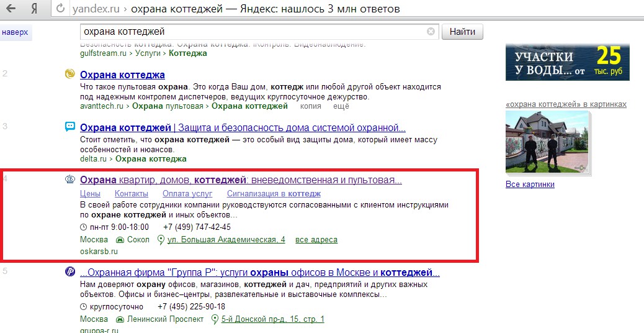Click gulfstream.ru breadcrumb link
The image size is (644, 333).
(x=104, y=53)
